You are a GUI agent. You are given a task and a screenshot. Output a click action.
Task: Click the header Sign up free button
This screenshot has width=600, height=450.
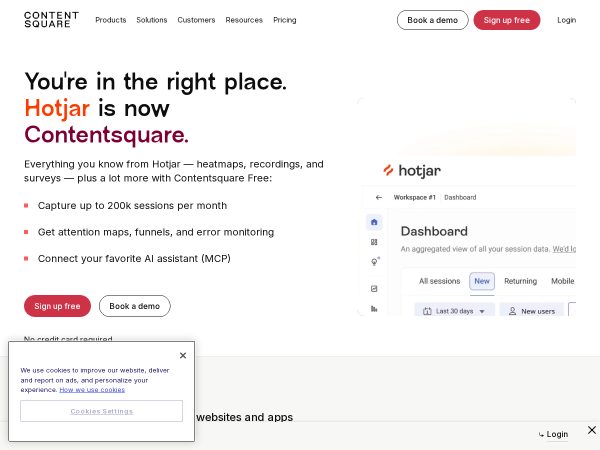[507, 20]
